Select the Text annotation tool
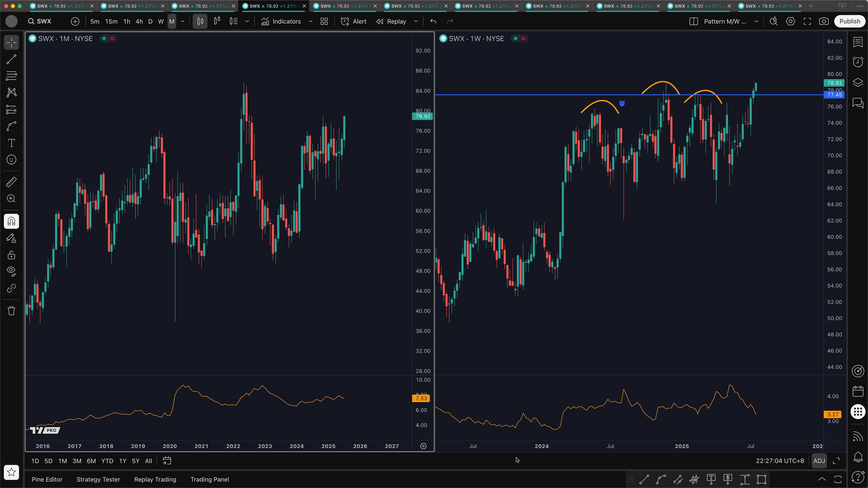868x488 pixels. [x=12, y=143]
